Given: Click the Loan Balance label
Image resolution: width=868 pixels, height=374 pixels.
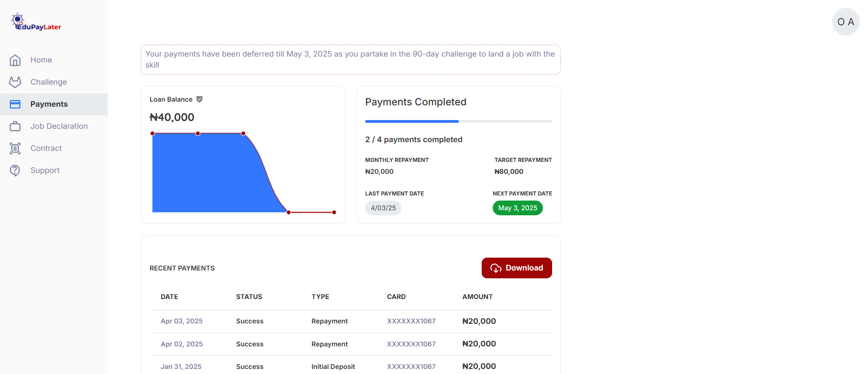Looking at the screenshot, I should point(171,99).
